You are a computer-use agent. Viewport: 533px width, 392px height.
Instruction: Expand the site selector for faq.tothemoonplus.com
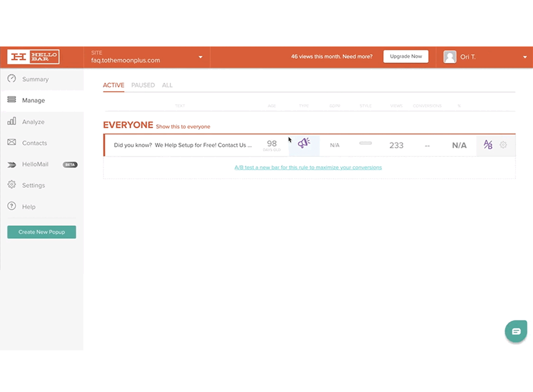click(x=200, y=57)
